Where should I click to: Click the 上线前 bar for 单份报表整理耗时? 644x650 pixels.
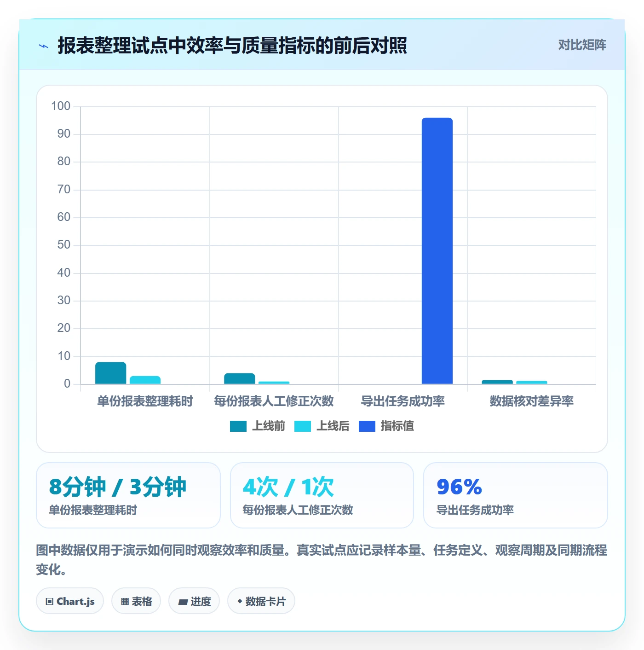pyautogui.click(x=110, y=373)
